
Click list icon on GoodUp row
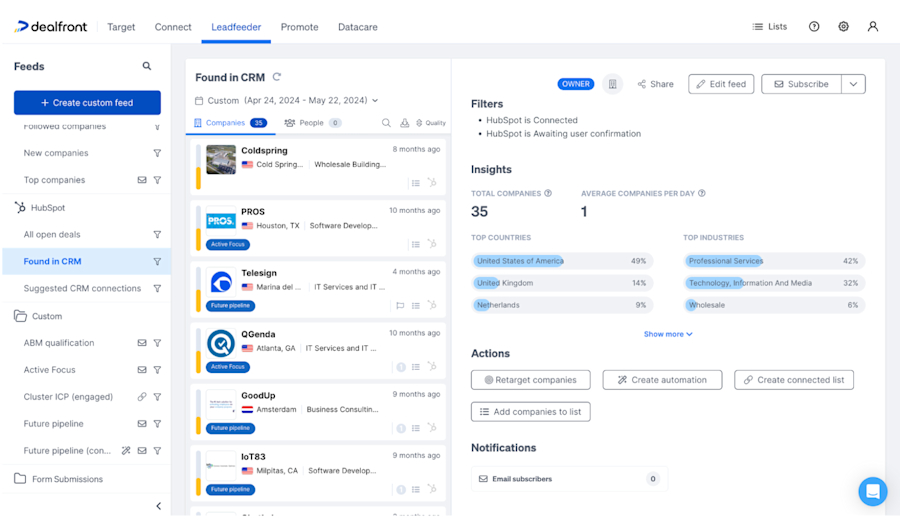[x=416, y=428]
